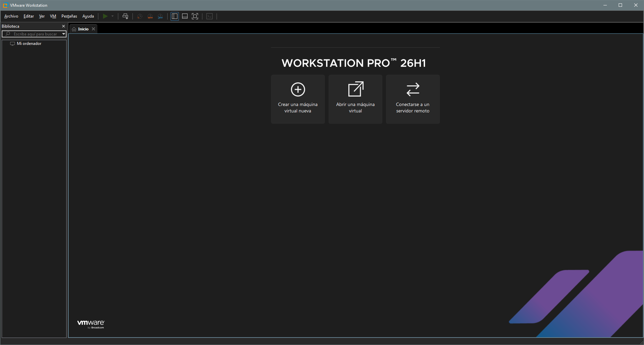Close the Biblioteca panel
The height and width of the screenshot is (345, 644).
[63, 26]
